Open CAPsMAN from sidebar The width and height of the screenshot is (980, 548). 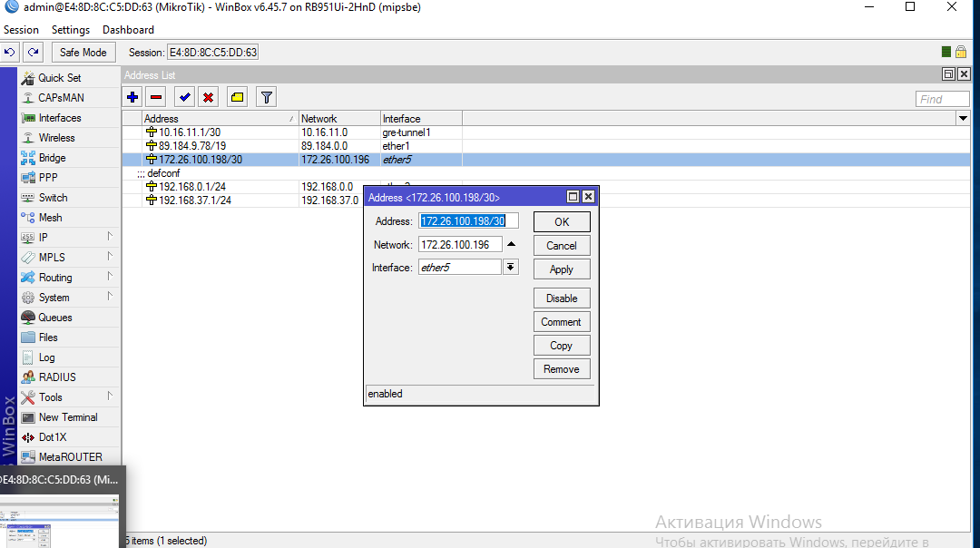click(61, 98)
